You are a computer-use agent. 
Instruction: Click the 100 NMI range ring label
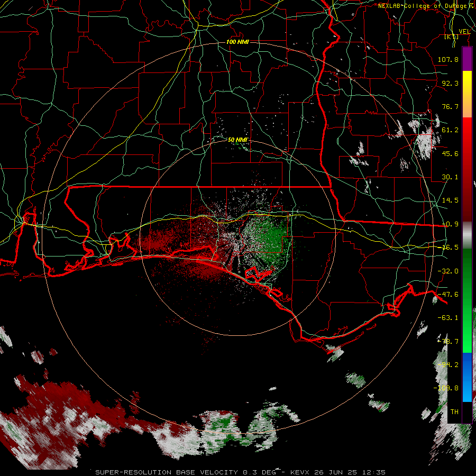(237, 42)
